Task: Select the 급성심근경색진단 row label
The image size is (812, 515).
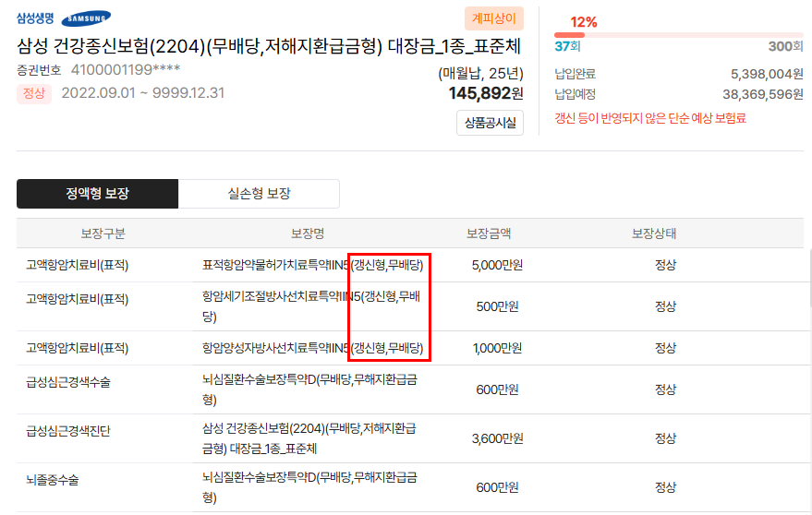Action: (68, 431)
